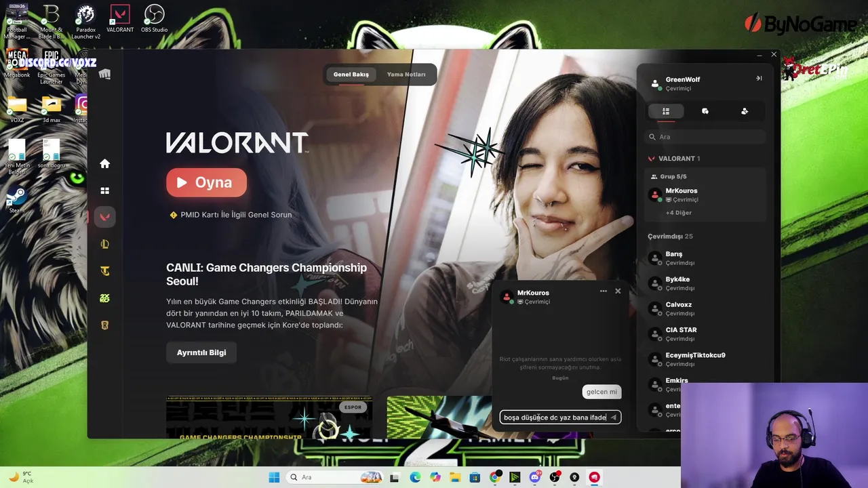The image size is (868, 488).
Task: Click the friends search field Ara
Action: (x=705, y=137)
